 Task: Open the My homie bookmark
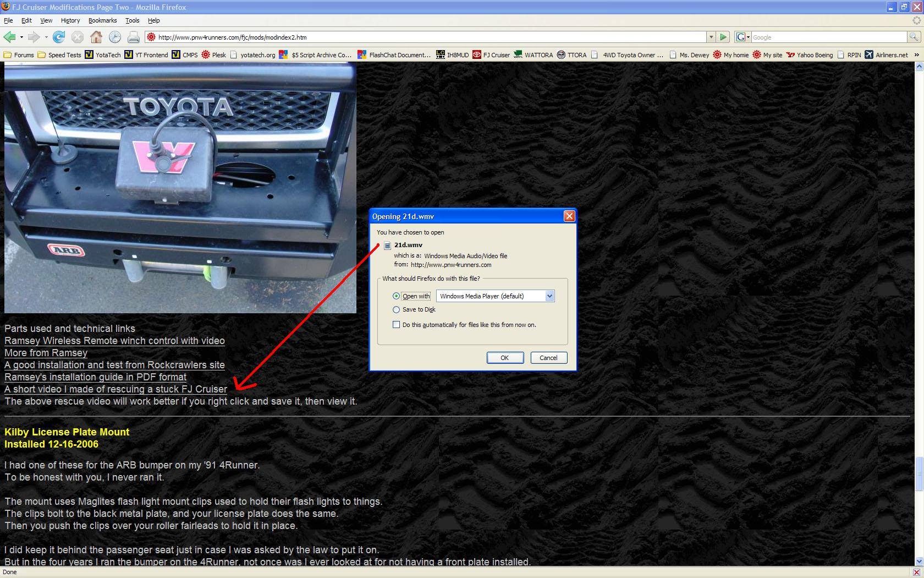(x=730, y=54)
